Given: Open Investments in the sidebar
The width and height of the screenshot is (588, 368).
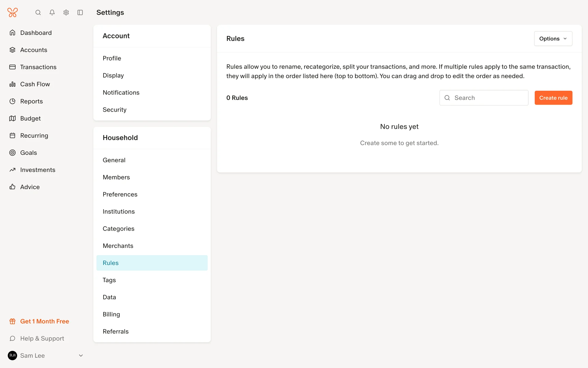Looking at the screenshot, I should pyautogui.click(x=37, y=170).
